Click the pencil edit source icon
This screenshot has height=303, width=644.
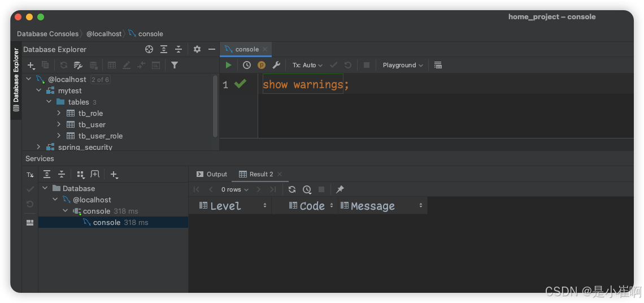tap(127, 65)
